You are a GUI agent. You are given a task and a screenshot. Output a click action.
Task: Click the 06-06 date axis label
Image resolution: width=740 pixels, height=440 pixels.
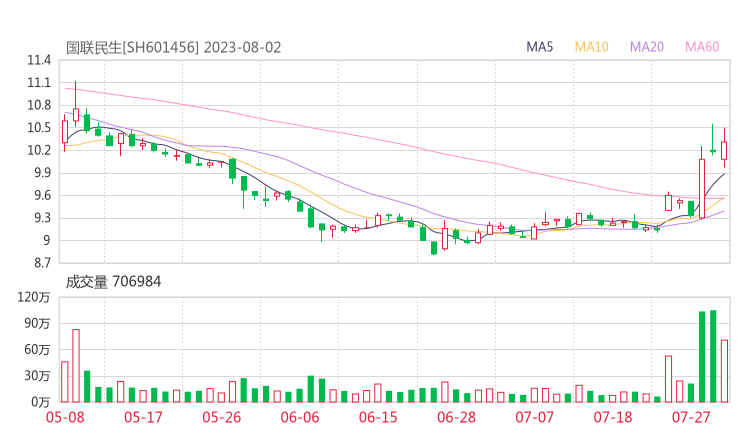click(x=300, y=417)
